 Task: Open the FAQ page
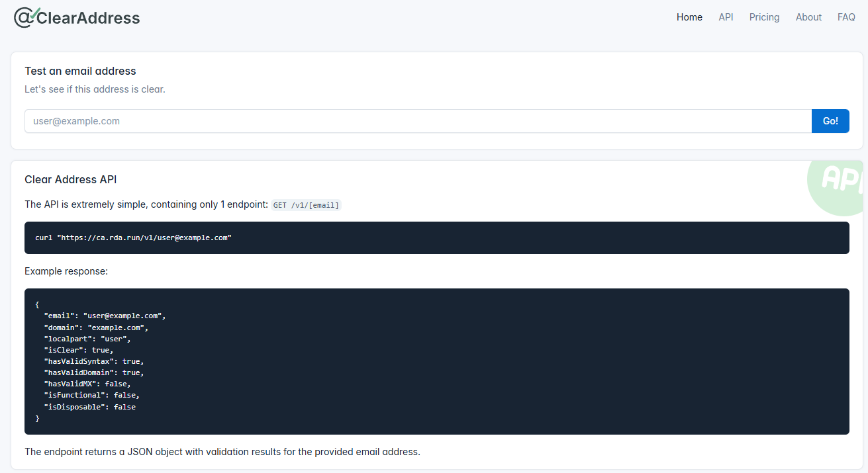point(846,17)
